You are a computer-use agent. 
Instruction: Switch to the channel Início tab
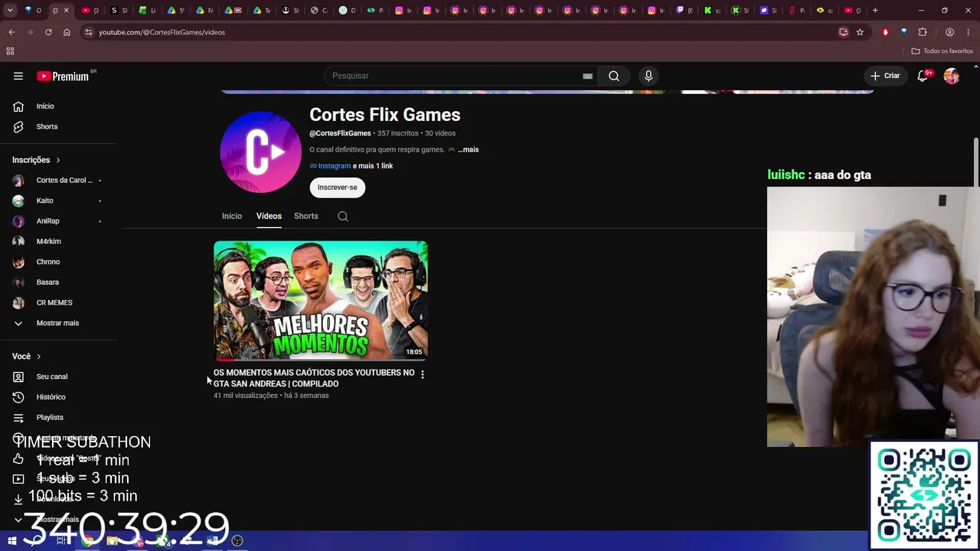click(232, 216)
